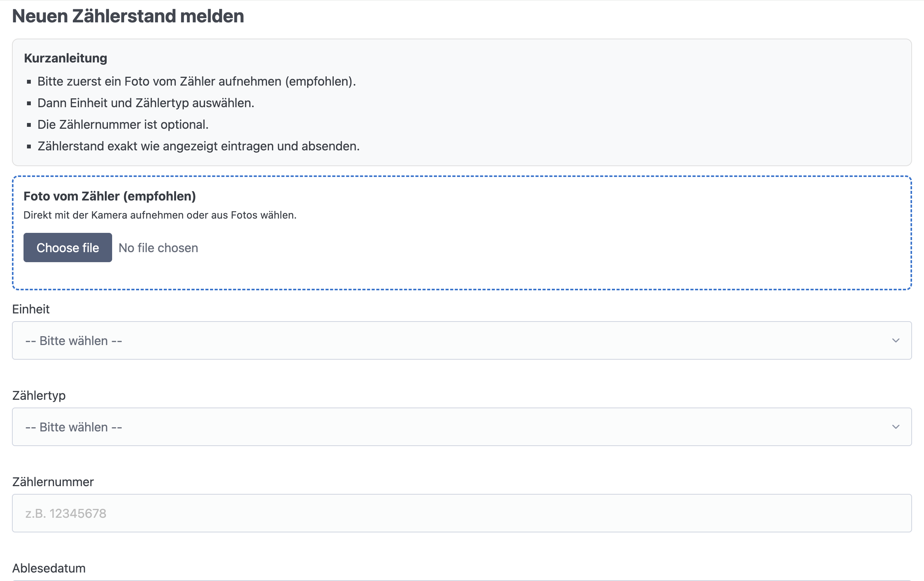This screenshot has width=924, height=581.
Task: Click the 'Zählerstand exakt wie angezeigt' instruction item
Action: point(198,146)
